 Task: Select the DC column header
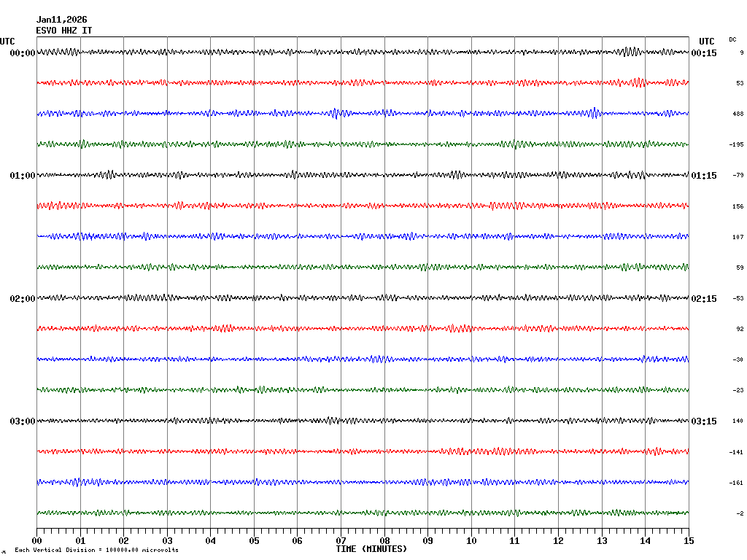(732, 39)
